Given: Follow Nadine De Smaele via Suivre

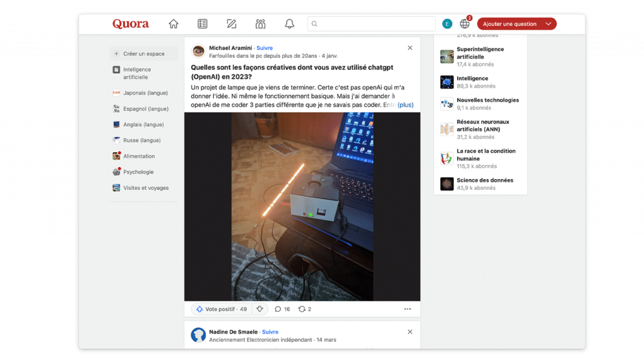Looking at the screenshot, I should click(270, 332).
